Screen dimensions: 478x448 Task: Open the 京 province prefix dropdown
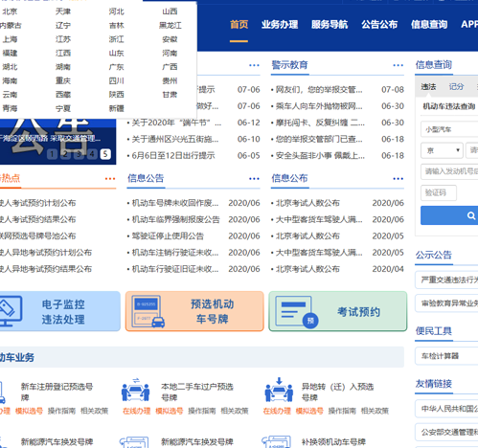coord(442,150)
